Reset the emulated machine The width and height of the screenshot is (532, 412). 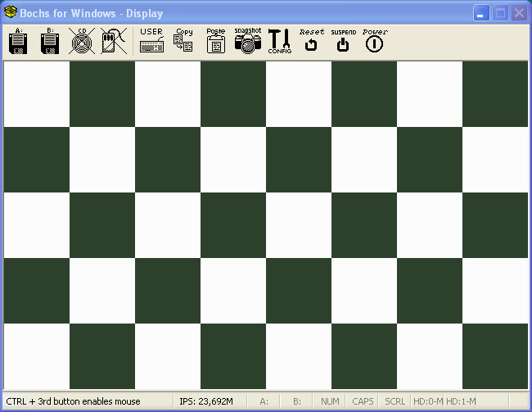tap(311, 41)
